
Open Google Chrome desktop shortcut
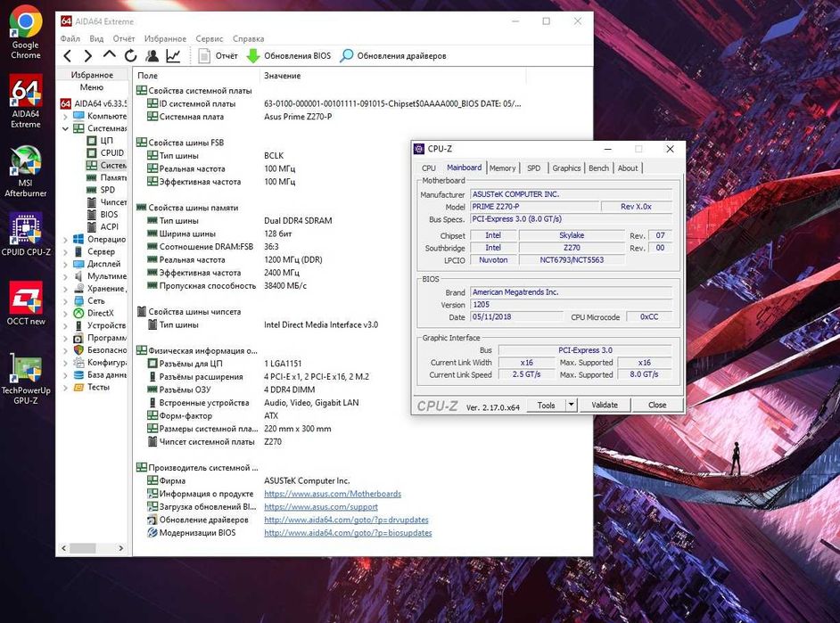(25, 32)
